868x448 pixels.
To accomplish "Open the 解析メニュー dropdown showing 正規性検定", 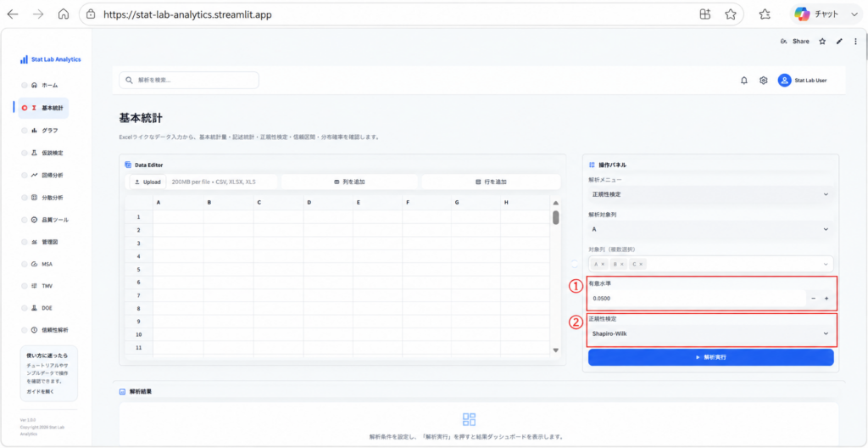I will (x=710, y=194).
